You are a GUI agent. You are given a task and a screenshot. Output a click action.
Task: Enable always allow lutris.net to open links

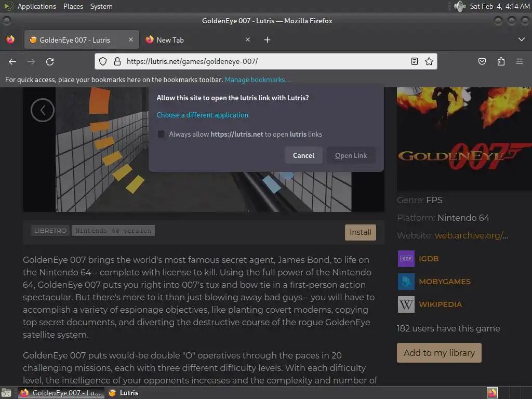[161, 134]
